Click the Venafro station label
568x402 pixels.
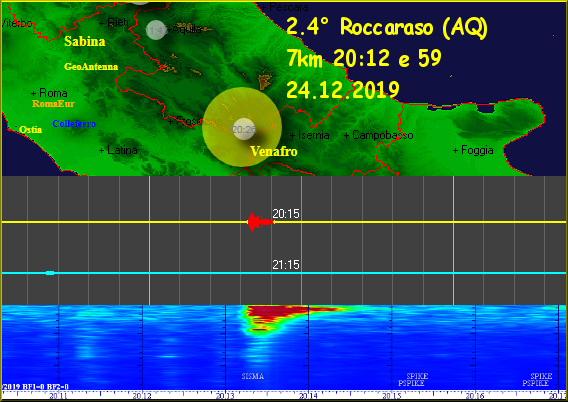274,151
